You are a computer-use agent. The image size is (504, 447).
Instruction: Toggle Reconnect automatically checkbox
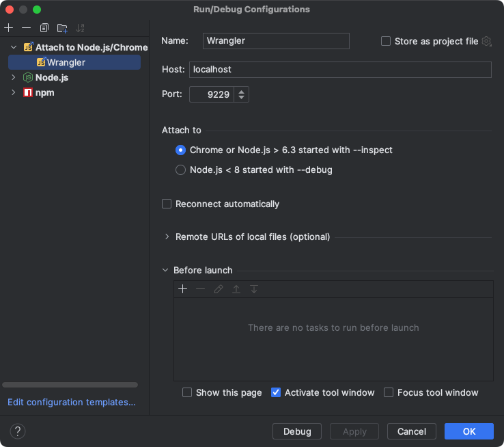(x=167, y=204)
